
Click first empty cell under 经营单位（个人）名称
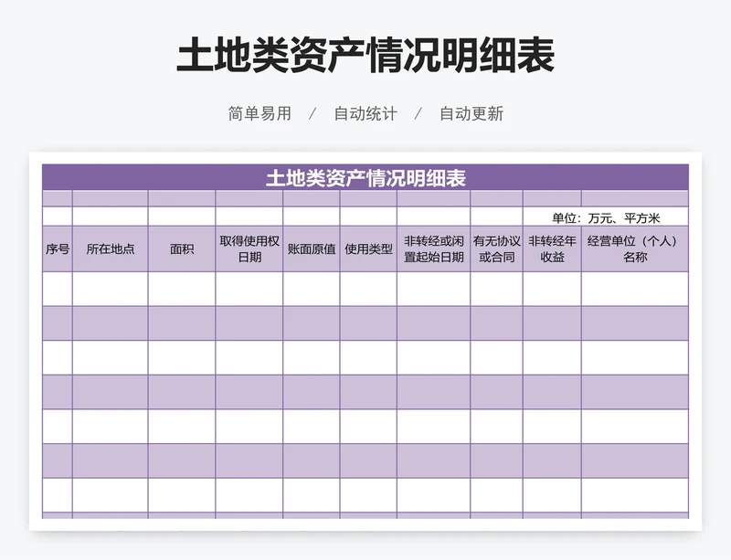click(635, 289)
